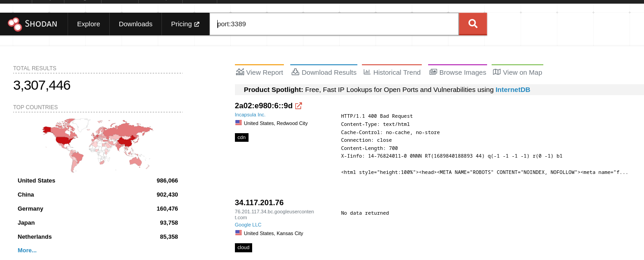644x260 pixels.
Task: Open host 34.117.201.76 details
Action: [259, 202]
